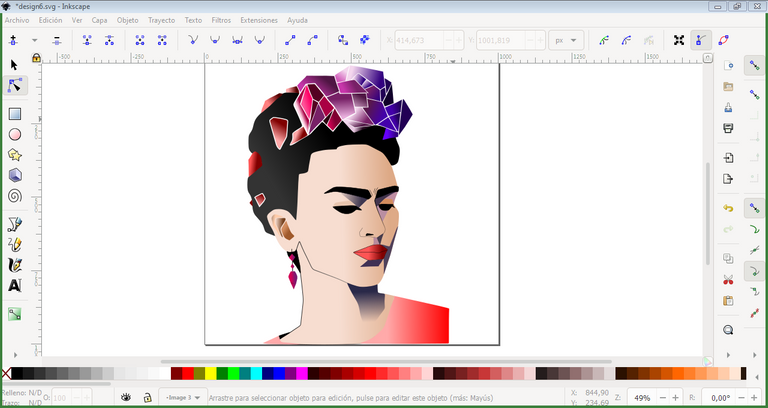Viewport: 768px width, 408px height.
Task: Click the Insert new nodes icon
Action: pos(13,40)
